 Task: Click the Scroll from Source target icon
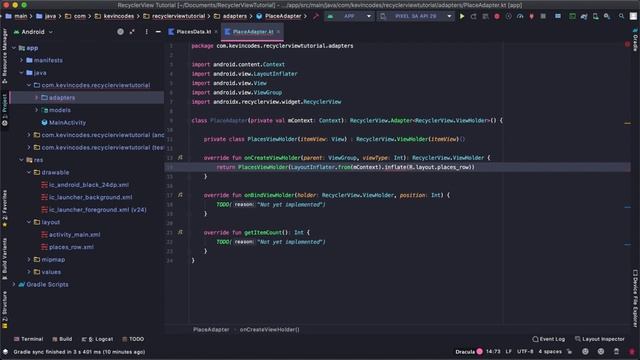pos(120,31)
